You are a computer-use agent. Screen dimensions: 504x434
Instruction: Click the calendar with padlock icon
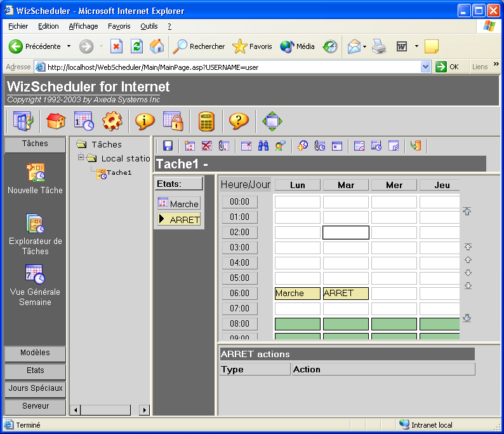[173, 121]
